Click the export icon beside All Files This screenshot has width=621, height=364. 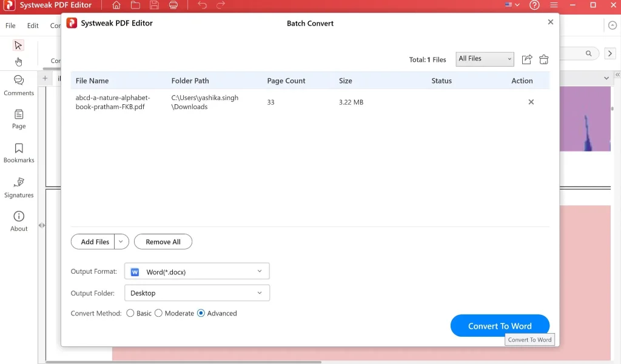click(527, 59)
